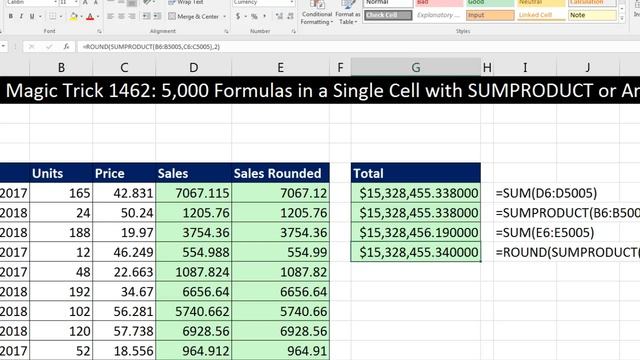This screenshot has height=360, width=640.
Task: Decrease Decimal places
Action: [x=290, y=16]
